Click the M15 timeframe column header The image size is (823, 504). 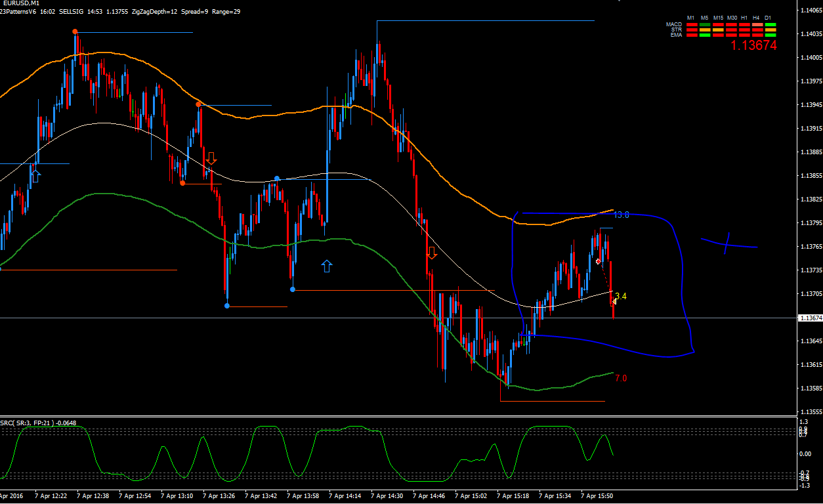pos(718,18)
